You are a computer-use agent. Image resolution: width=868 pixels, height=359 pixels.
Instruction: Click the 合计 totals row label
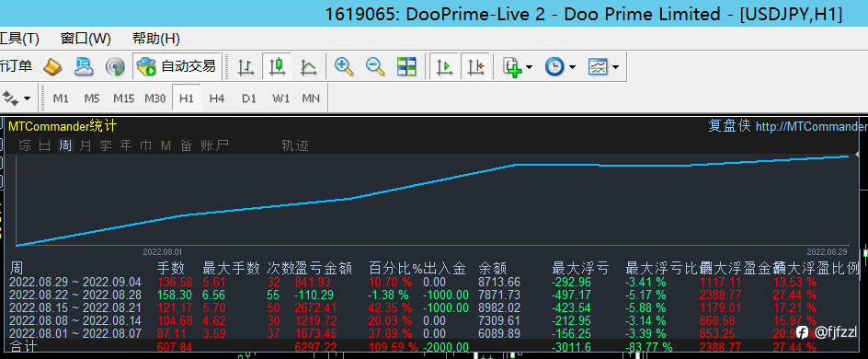click(23, 347)
